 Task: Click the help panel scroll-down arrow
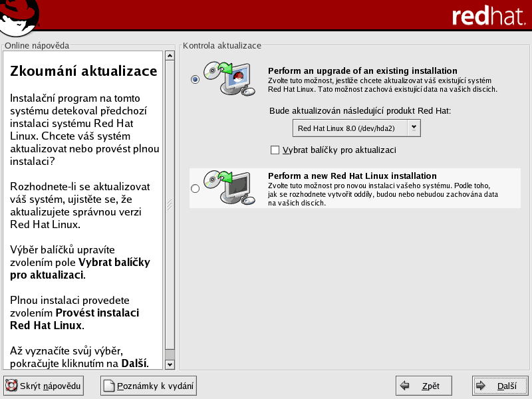tap(170, 364)
